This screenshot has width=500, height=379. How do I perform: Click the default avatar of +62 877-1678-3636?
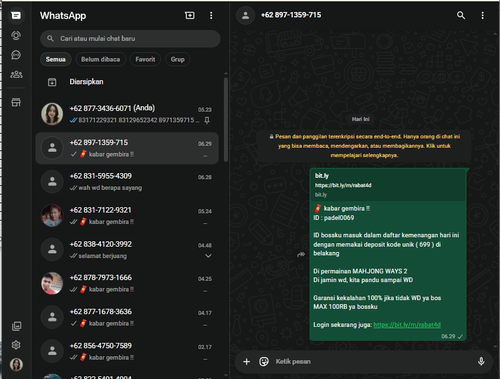tap(52, 317)
